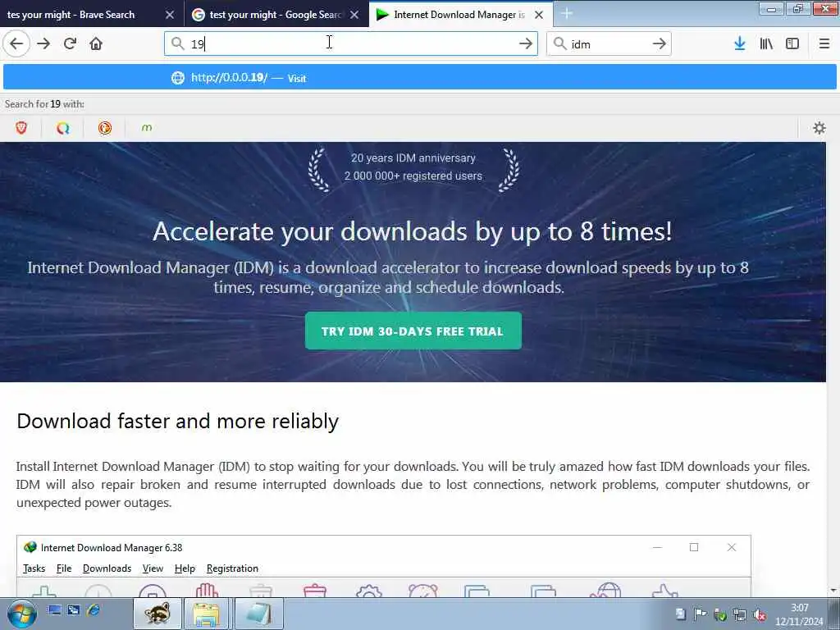Screen dimensions: 840x630
Task: Toggle the sidebar view icon
Action: coord(792,43)
